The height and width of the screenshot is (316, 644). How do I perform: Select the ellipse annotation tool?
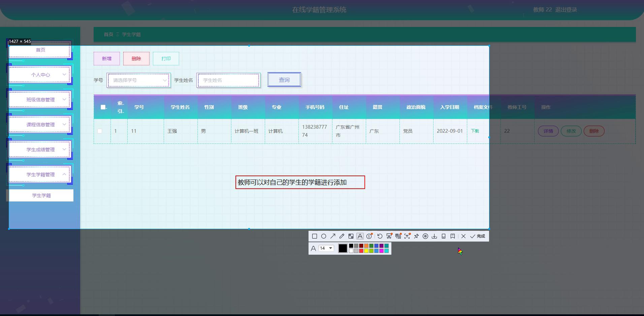click(x=324, y=236)
